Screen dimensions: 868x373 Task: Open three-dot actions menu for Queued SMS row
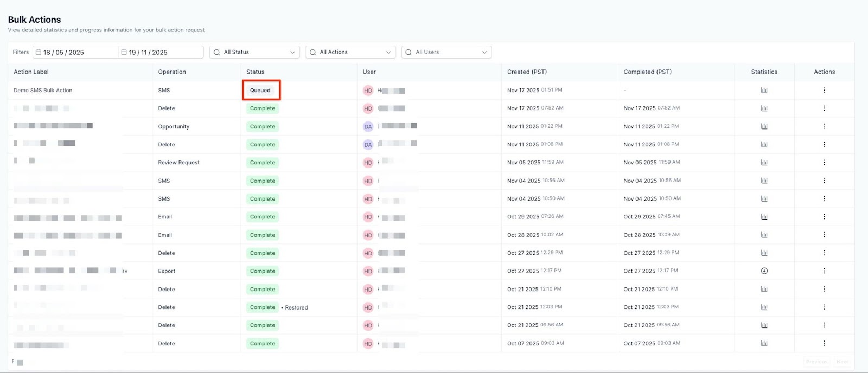(x=824, y=91)
